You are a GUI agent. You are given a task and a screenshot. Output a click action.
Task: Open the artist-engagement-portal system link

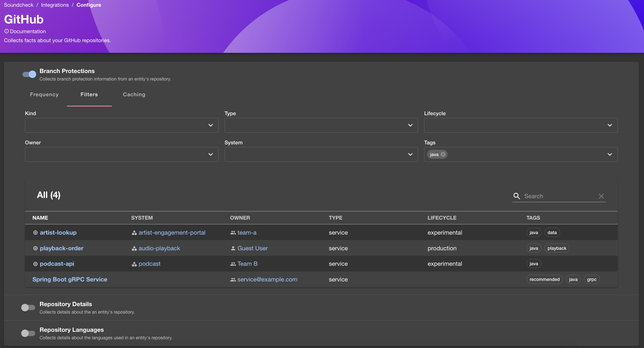tap(172, 233)
